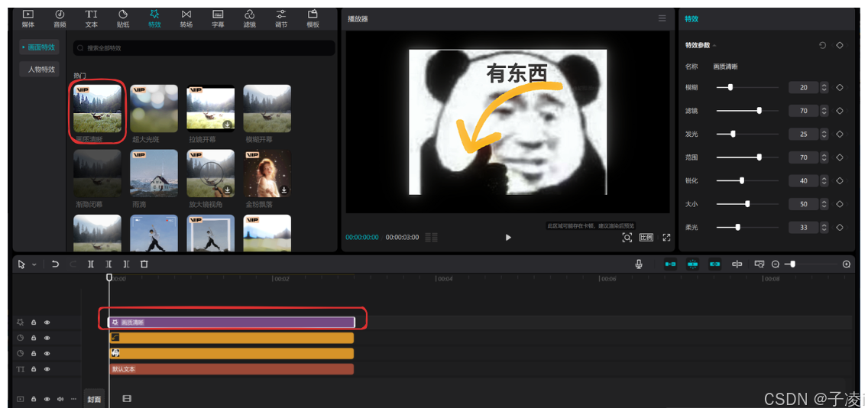Lock the 默认文本 text track

point(34,369)
